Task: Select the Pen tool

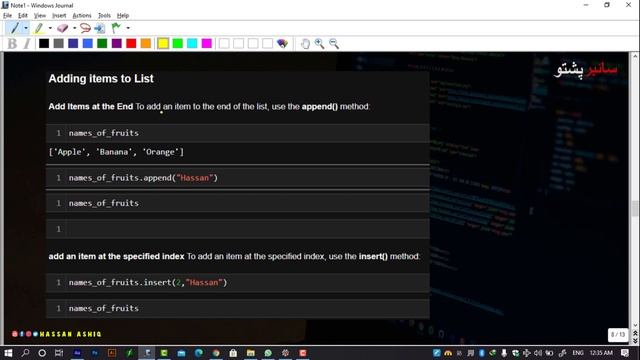Action: (15, 28)
